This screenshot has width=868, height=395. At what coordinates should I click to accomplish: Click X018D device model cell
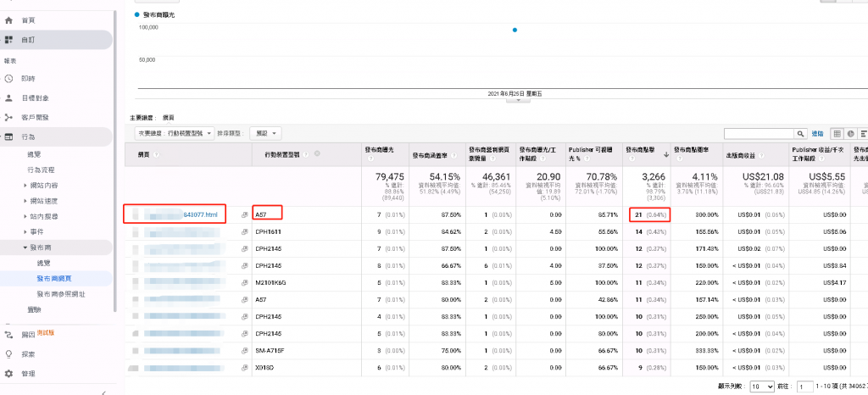265,368
